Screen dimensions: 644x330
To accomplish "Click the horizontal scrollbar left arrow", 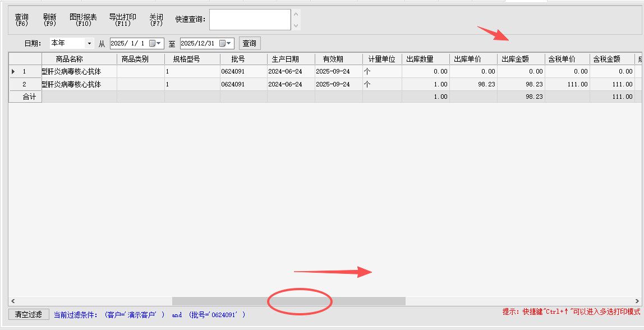I will coord(13,301).
